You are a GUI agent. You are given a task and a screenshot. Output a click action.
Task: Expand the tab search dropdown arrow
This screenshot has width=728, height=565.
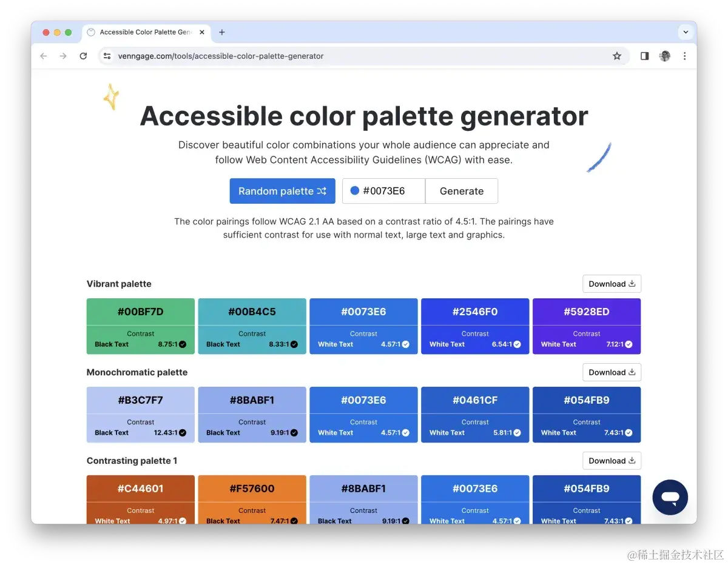686,32
